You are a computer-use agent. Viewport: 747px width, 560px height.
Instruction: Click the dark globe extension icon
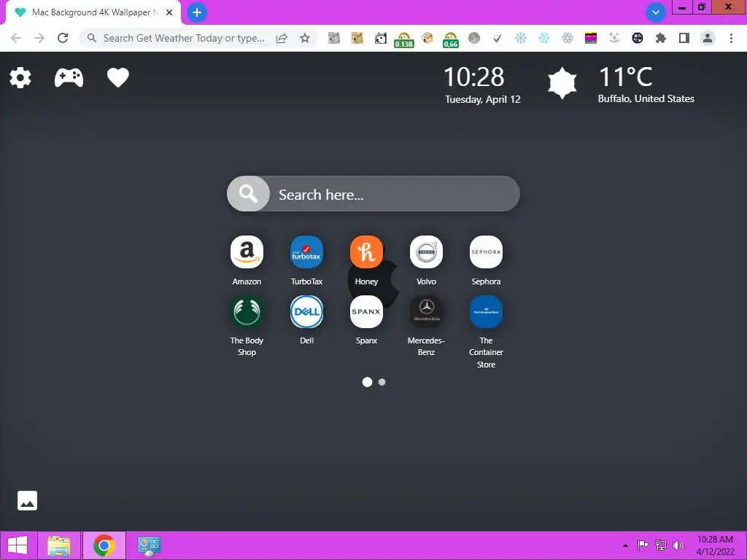[638, 38]
